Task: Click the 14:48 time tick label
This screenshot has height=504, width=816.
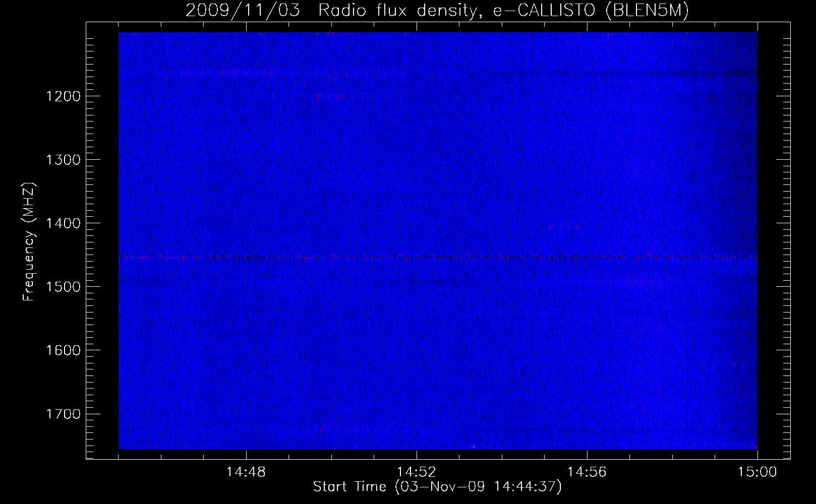Action: pos(246,472)
